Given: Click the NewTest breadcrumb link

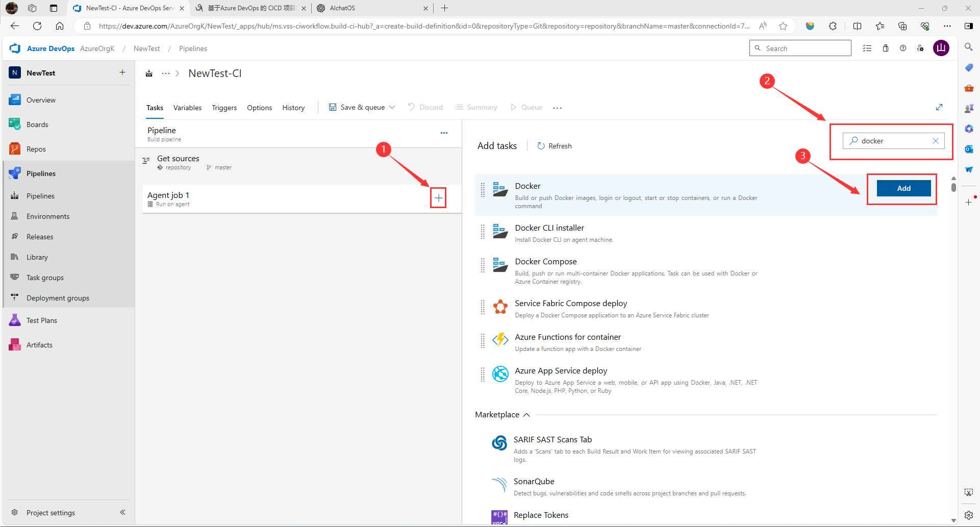Looking at the screenshot, I should (x=147, y=48).
